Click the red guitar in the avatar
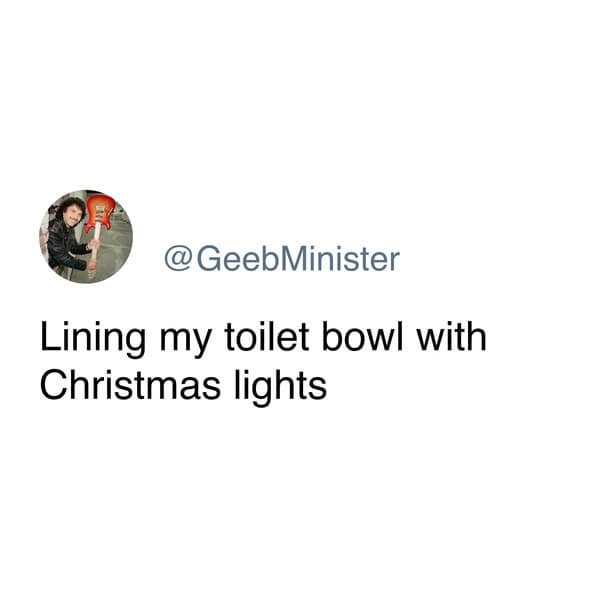This screenshot has height=599, width=599. (x=99, y=213)
